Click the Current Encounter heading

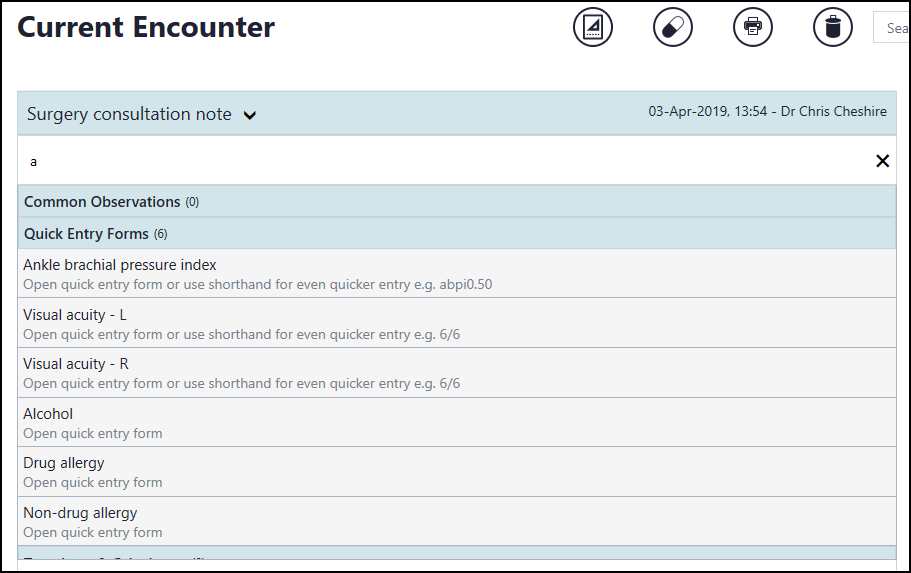click(146, 28)
